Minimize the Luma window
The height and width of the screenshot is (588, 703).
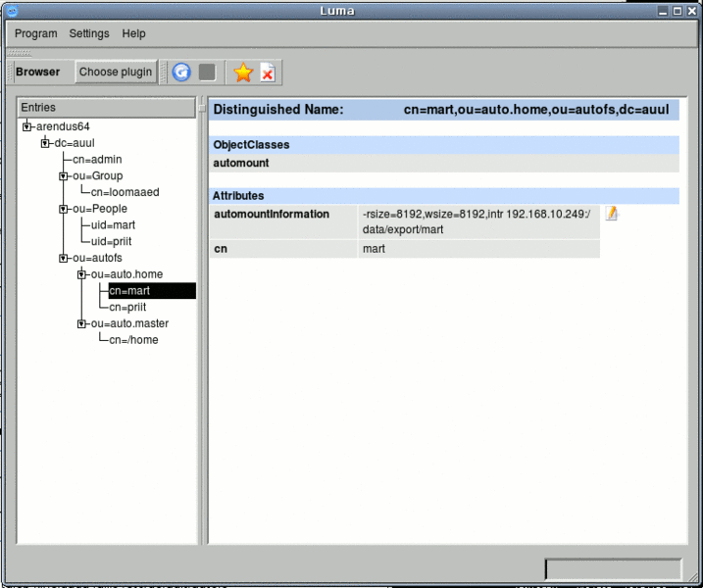663,11
